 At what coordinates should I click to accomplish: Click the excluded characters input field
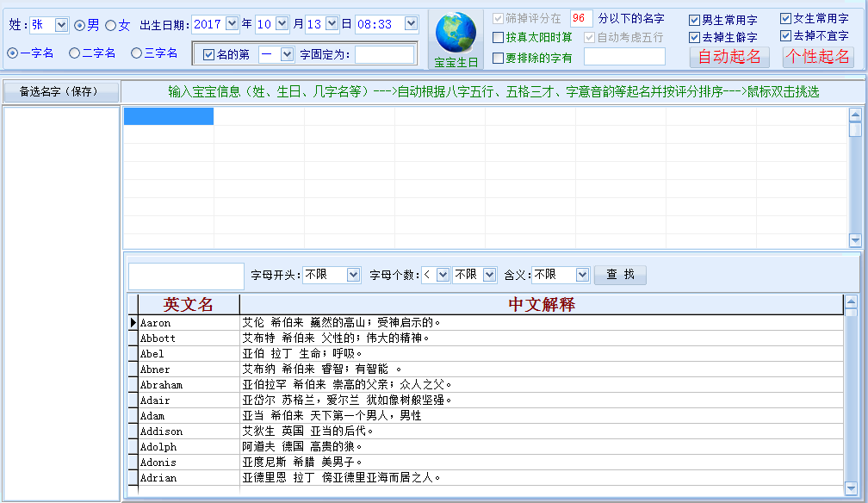coord(624,57)
